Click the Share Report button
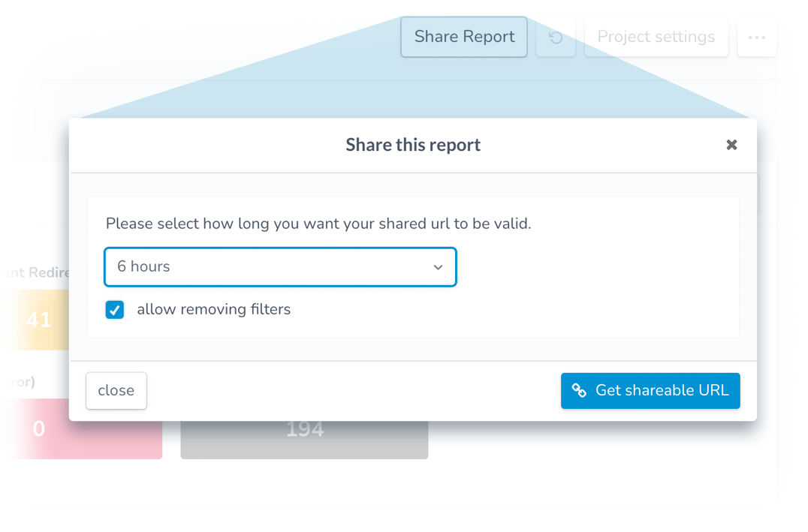This screenshot has width=808, height=532. pyautogui.click(x=464, y=37)
